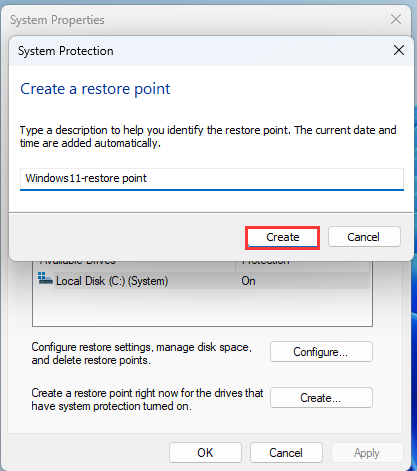Cancel the System Properties window
Screen dimensions: 417x471
286,453
